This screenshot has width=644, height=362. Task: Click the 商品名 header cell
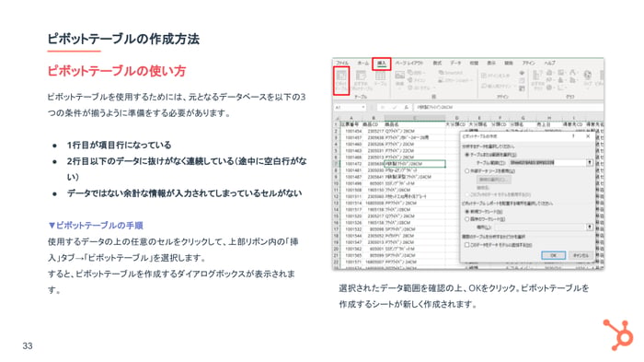(x=414, y=124)
